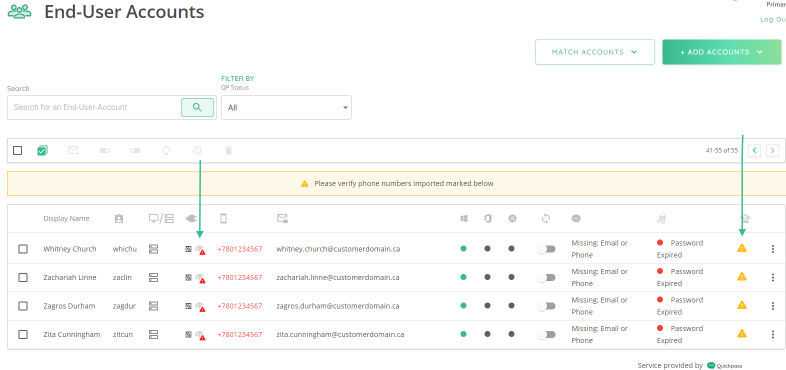
Task: Open the Add Accounts dropdown
Action: pyautogui.click(x=722, y=52)
